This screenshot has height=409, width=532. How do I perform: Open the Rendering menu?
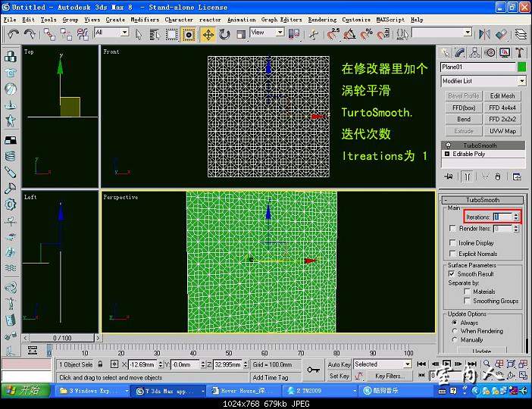(x=322, y=20)
